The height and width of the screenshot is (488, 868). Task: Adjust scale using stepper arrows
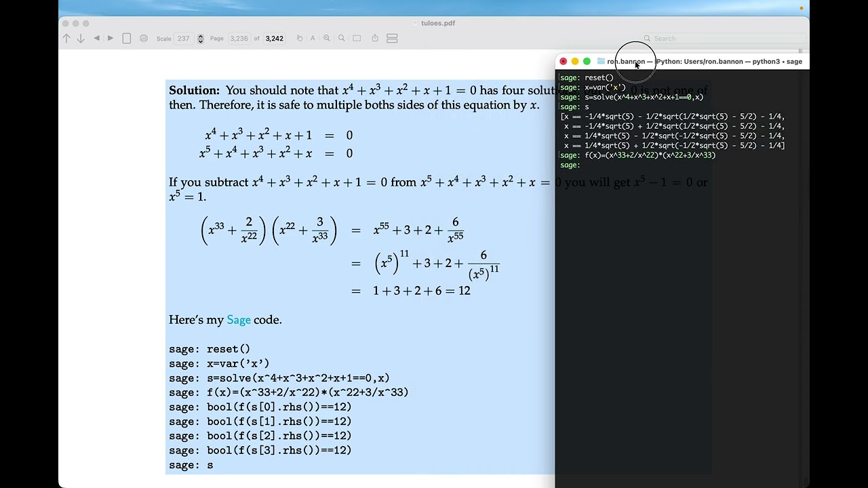[200, 39]
